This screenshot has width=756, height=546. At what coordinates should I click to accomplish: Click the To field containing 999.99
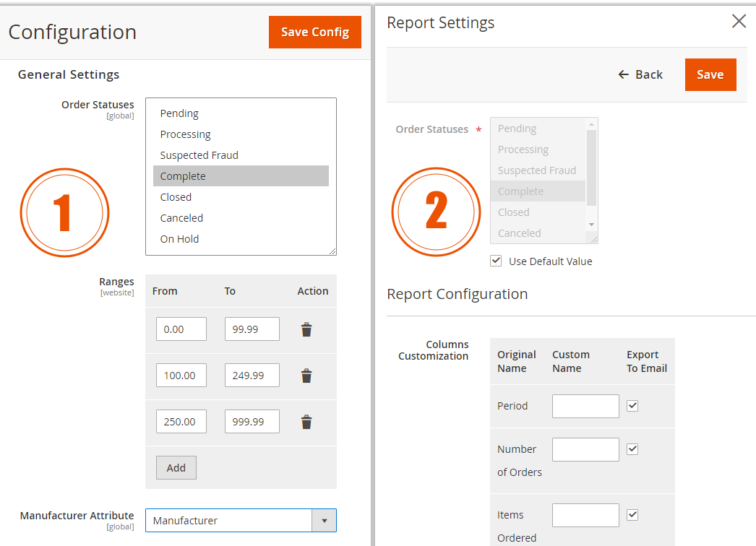(252, 422)
